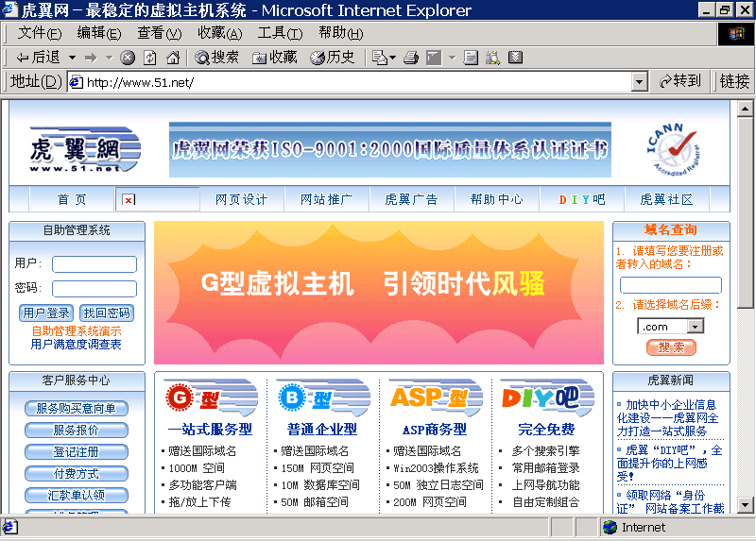Click the Back arrow toolbar button
756x541 pixels.
point(38,58)
